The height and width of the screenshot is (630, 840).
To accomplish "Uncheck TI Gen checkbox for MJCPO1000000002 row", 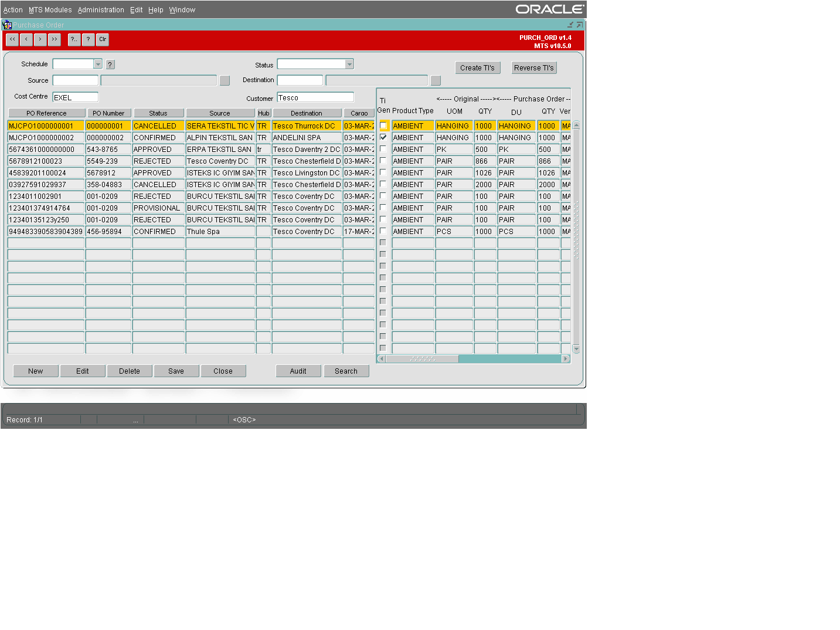I will point(383,137).
